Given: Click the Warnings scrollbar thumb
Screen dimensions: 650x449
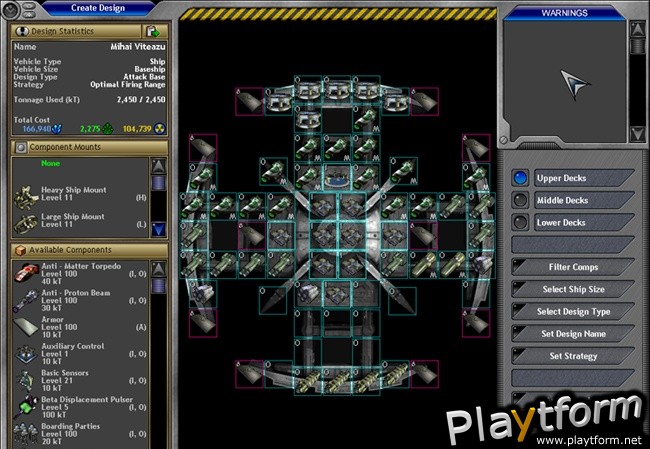Looking at the screenshot, I should click(x=638, y=46).
